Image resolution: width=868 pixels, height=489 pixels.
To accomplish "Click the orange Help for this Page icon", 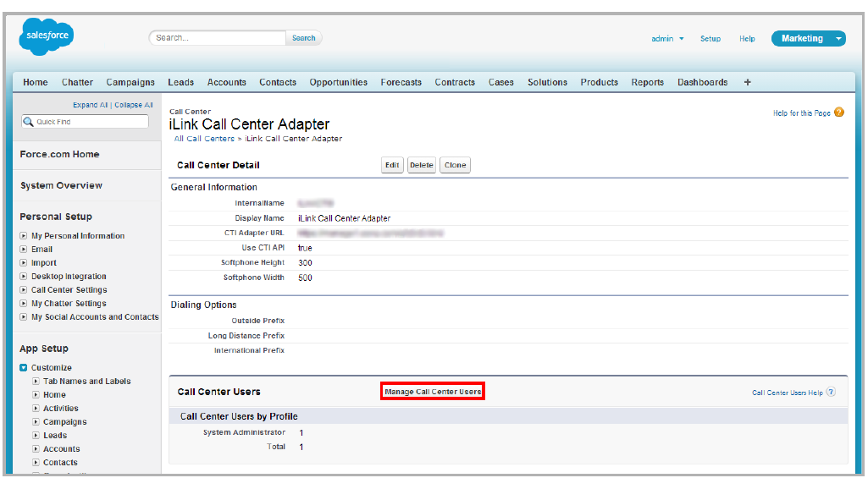I will [x=839, y=113].
